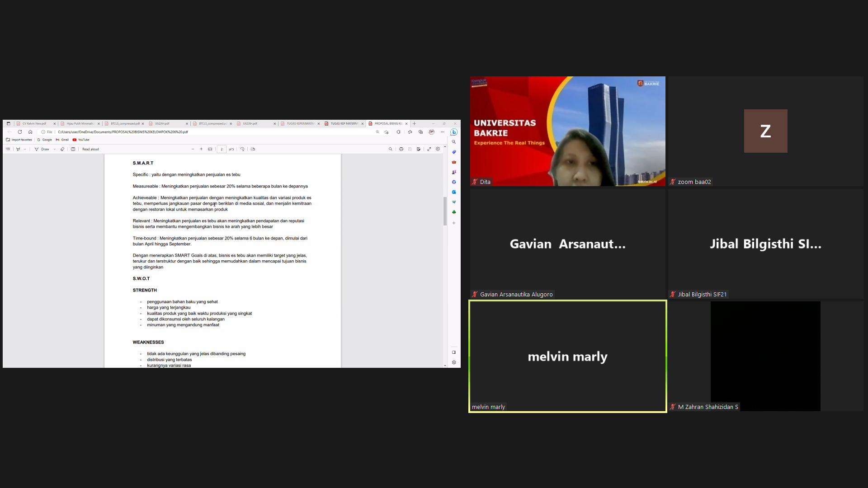
Task: Toggle PDF page view layout
Action: [x=73, y=149]
